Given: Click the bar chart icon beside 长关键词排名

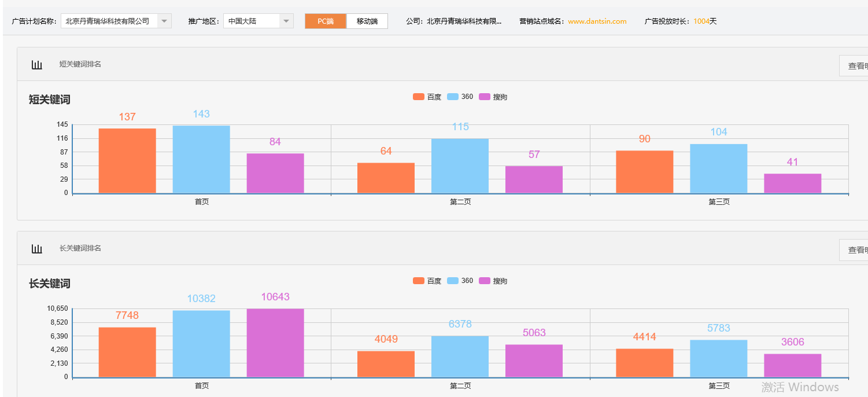Looking at the screenshot, I should [36, 248].
